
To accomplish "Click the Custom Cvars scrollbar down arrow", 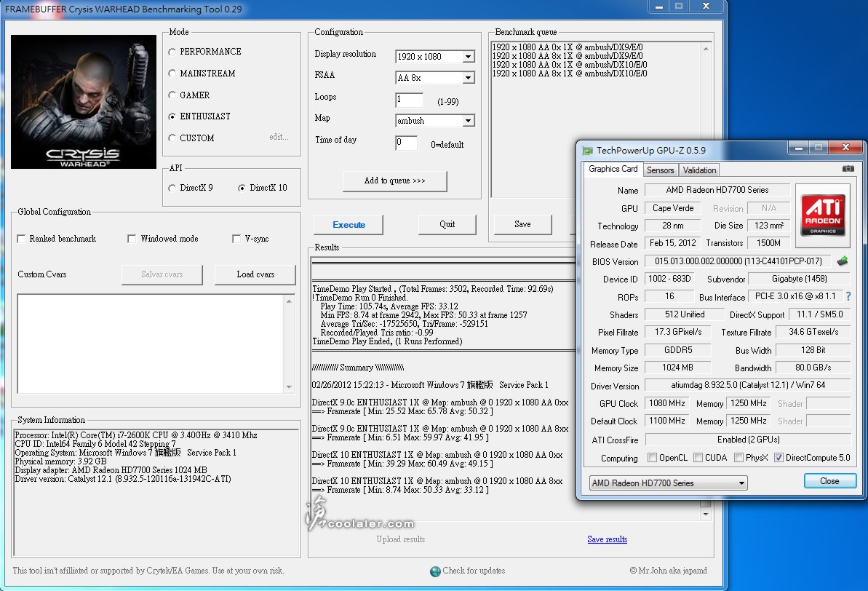I will coord(289,387).
